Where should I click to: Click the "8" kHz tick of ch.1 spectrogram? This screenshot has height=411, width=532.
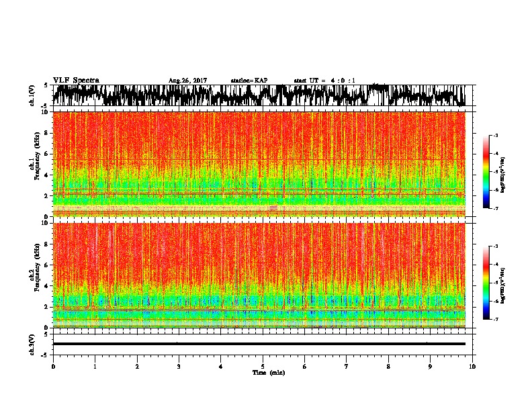pos(47,133)
